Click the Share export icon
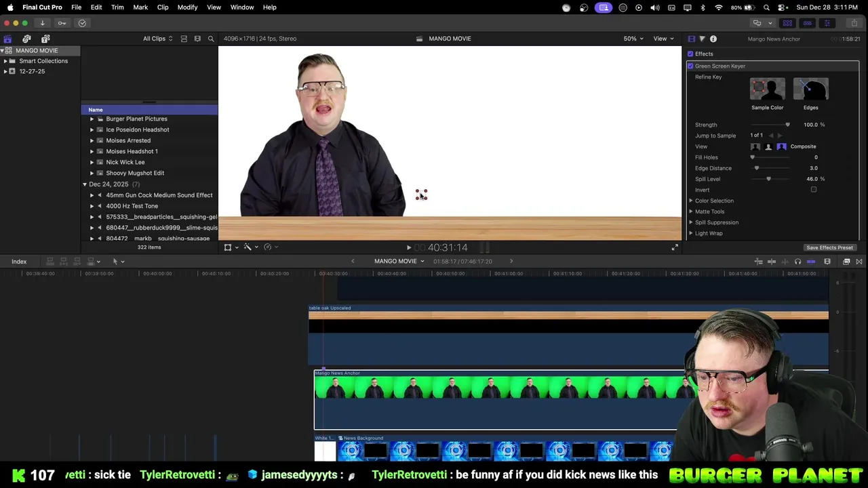Image resolution: width=868 pixels, height=488 pixels. click(x=854, y=23)
